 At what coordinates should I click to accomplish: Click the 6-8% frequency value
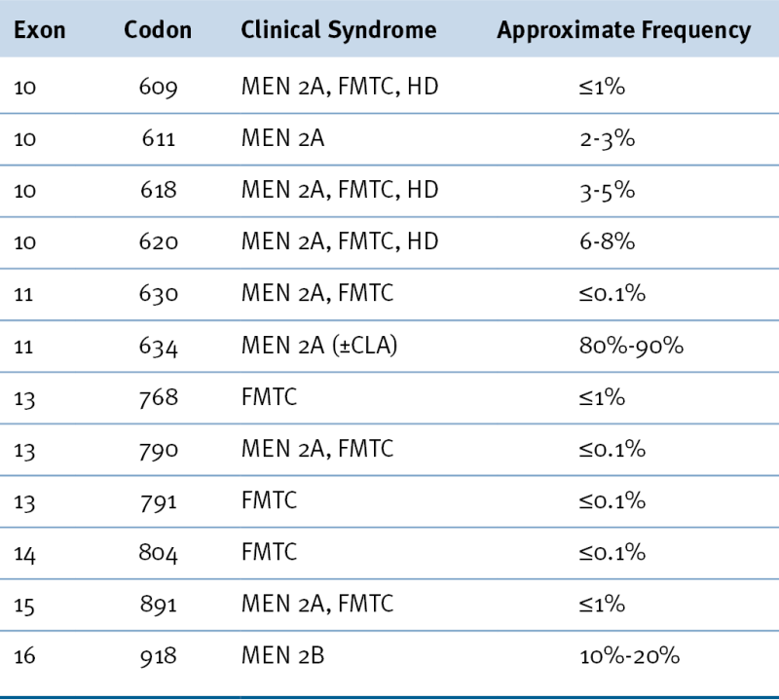point(607,242)
